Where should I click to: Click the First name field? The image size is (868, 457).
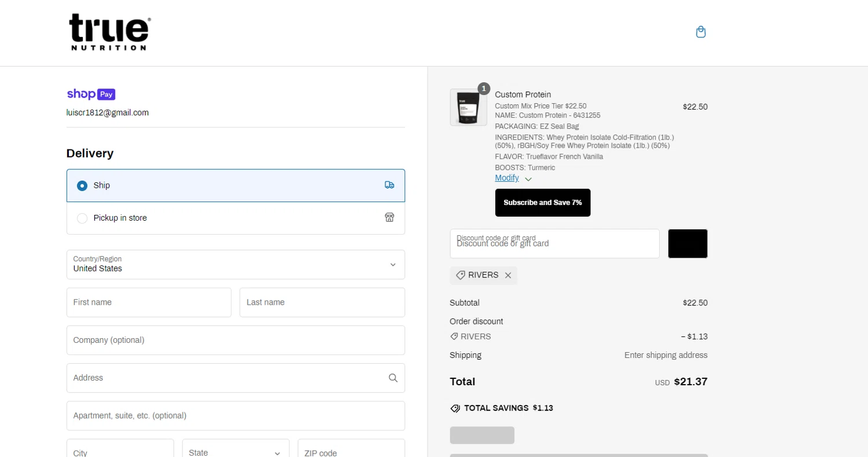click(149, 302)
